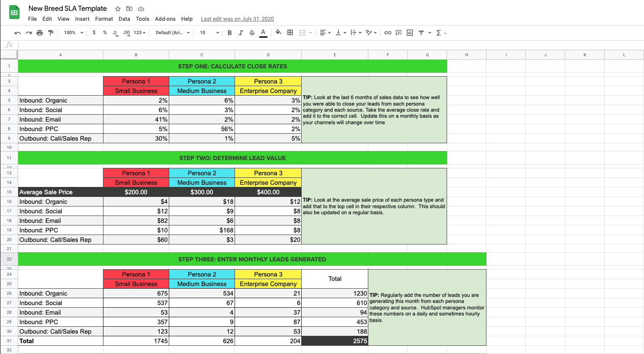Open the borders tool
The width and height of the screenshot is (644, 354).
pyautogui.click(x=290, y=32)
